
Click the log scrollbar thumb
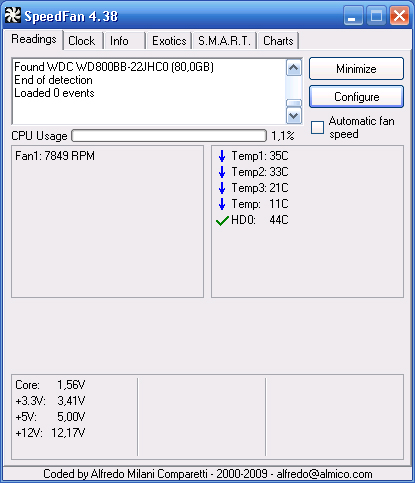coord(294,103)
